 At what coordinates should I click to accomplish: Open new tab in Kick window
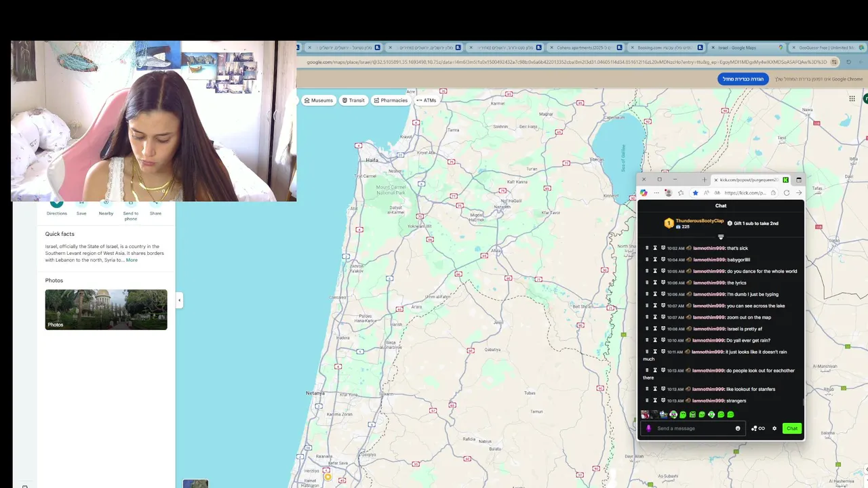[705, 180]
